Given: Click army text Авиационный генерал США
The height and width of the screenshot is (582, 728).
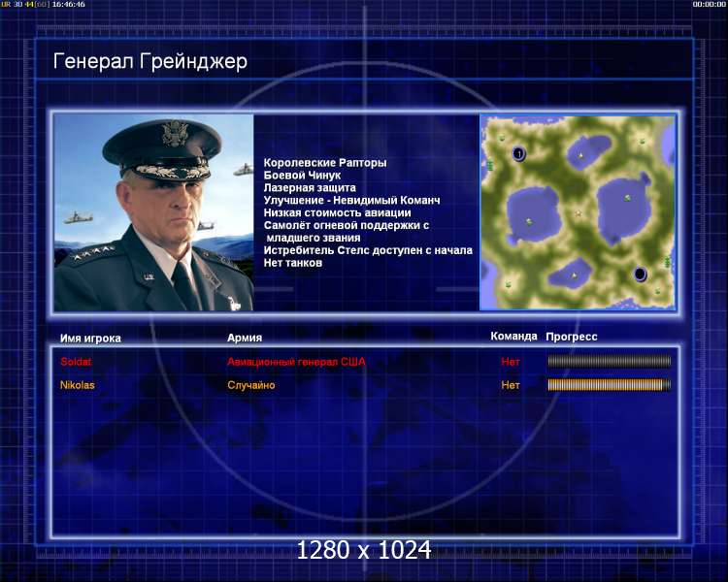Looking at the screenshot, I should pyautogui.click(x=296, y=362).
